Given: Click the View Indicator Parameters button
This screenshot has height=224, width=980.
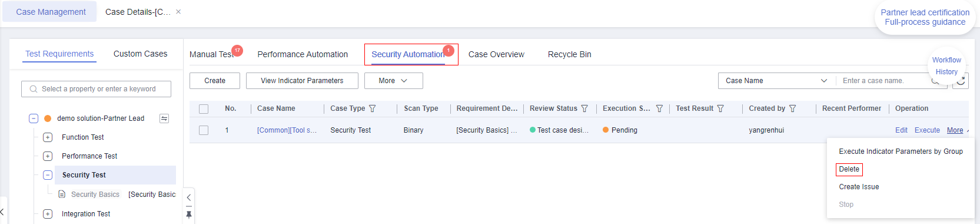Looking at the screenshot, I should click(302, 81).
